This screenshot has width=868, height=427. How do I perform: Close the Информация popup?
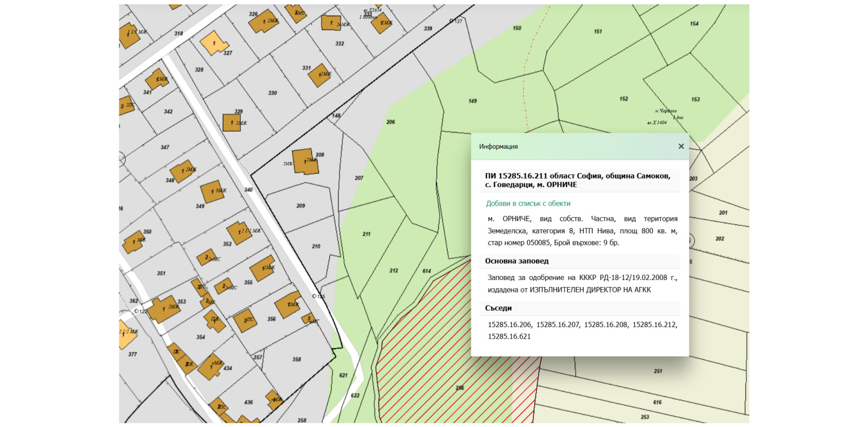[681, 146]
